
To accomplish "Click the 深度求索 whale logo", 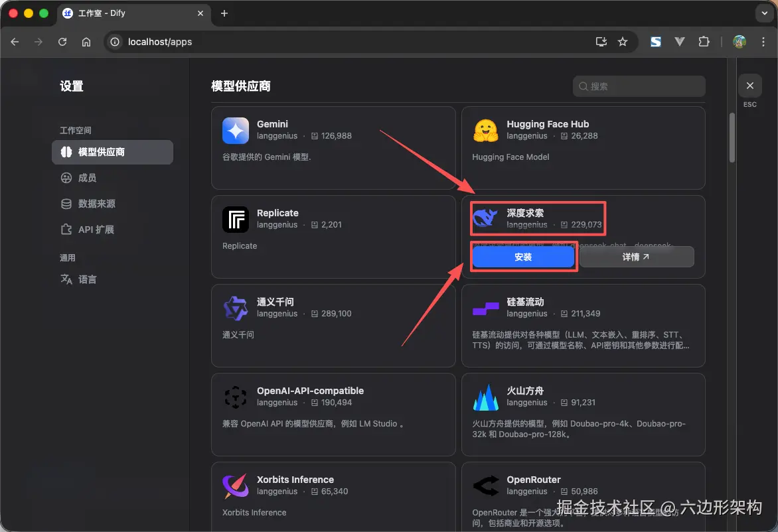I will 485,218.
